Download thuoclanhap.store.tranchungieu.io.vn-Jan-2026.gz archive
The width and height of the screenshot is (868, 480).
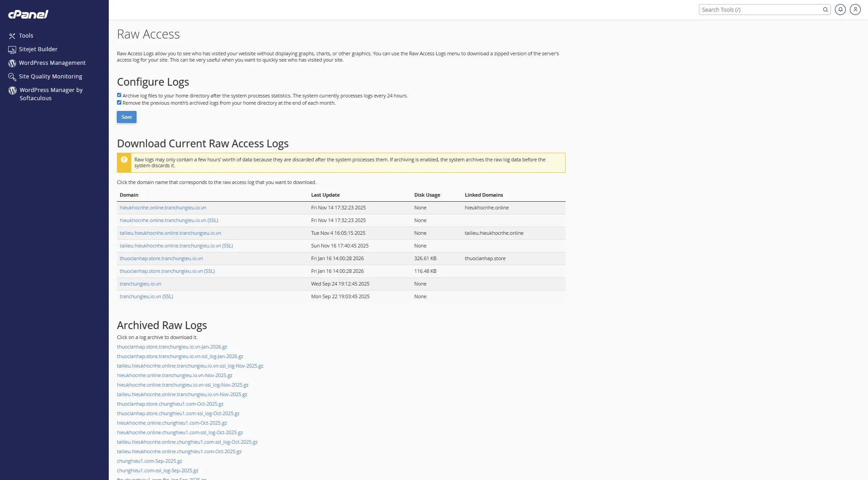172,347
